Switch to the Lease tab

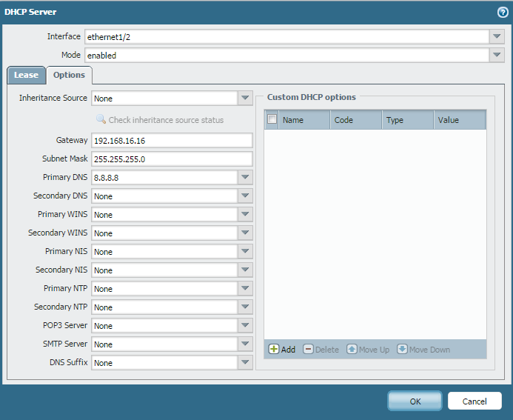pyautogui.click(x=26, y=75)
